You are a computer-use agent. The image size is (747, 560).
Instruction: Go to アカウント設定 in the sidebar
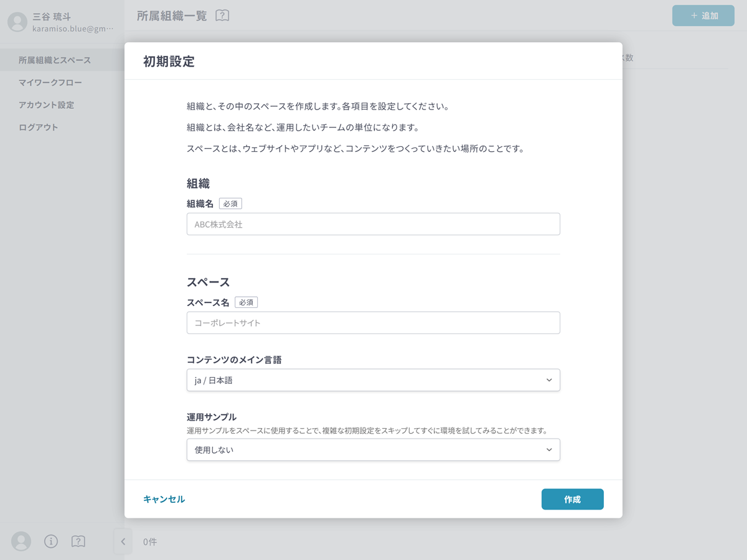pyautogui.click(x=46, y=105)
